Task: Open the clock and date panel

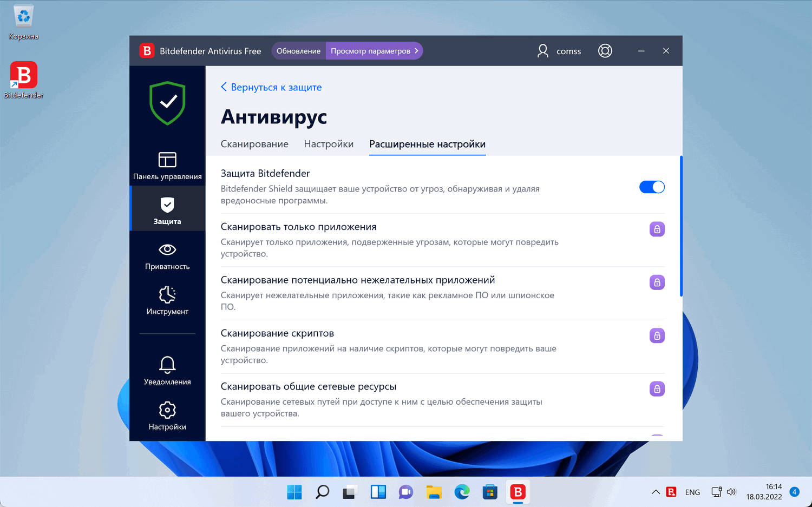Action: [x=764, y=492]
